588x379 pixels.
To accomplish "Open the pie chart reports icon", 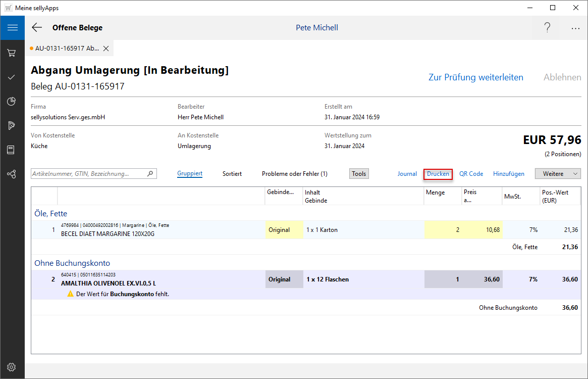I will click(12, 102).
